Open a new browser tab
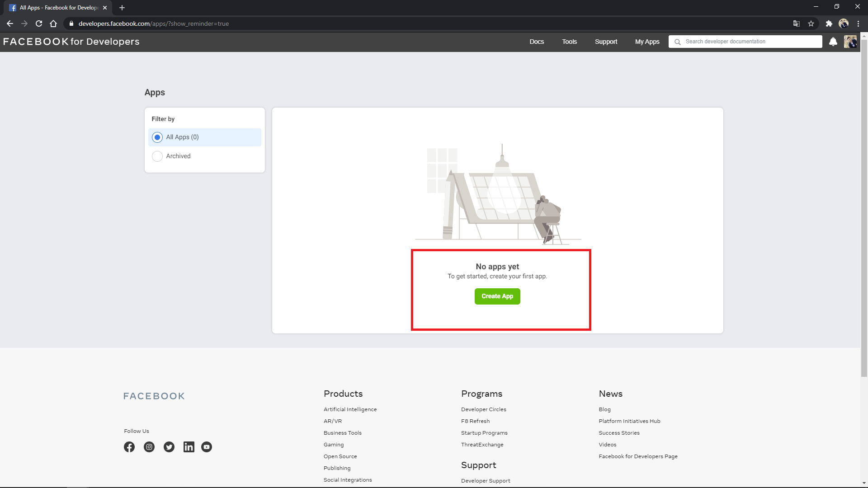This screenshot has width=868, height=488. click(x=122, y=8)
